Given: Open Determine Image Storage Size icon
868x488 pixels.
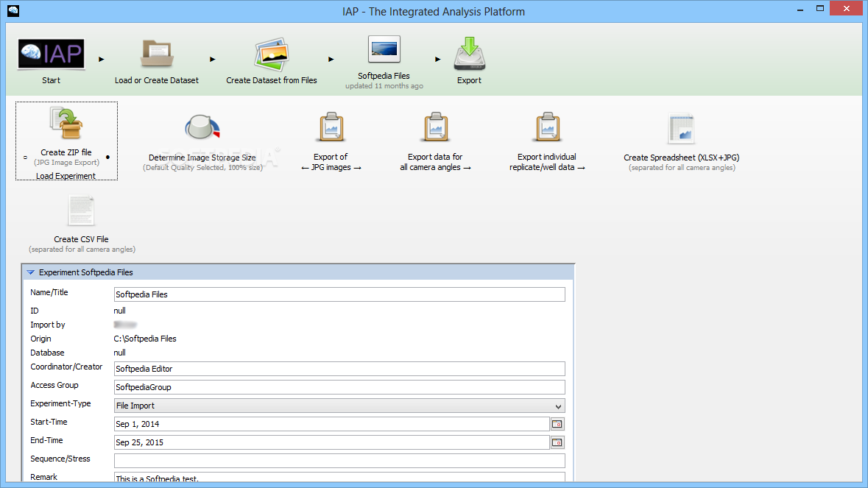Looking at the screenshot, I should tap(202, 127).
